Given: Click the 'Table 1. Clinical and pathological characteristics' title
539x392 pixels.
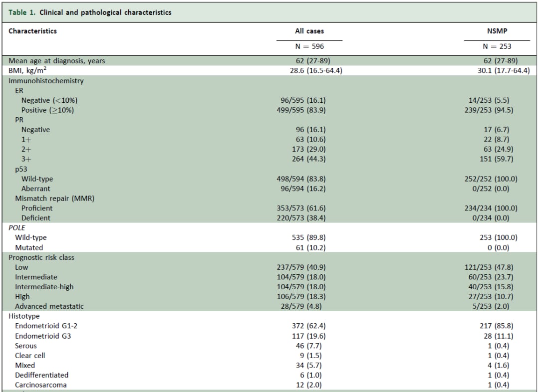Looking at the screenshot, I should coord(90,12).
